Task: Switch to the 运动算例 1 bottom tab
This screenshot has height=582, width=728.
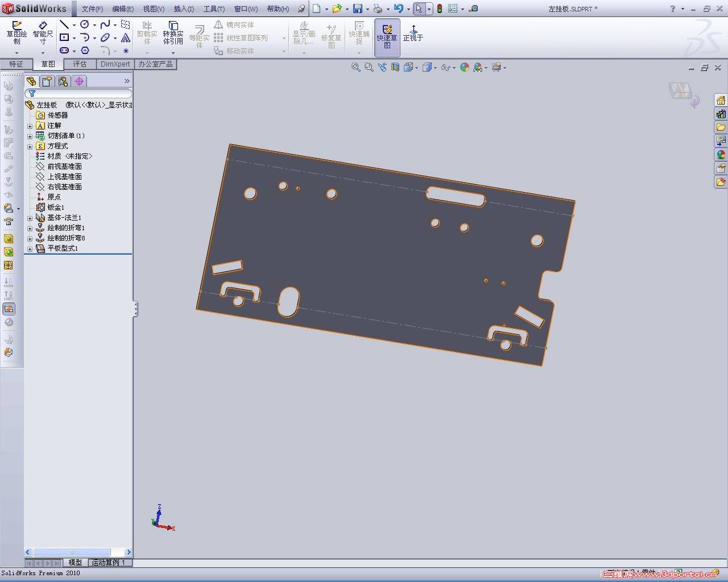Action: point(109,562)
